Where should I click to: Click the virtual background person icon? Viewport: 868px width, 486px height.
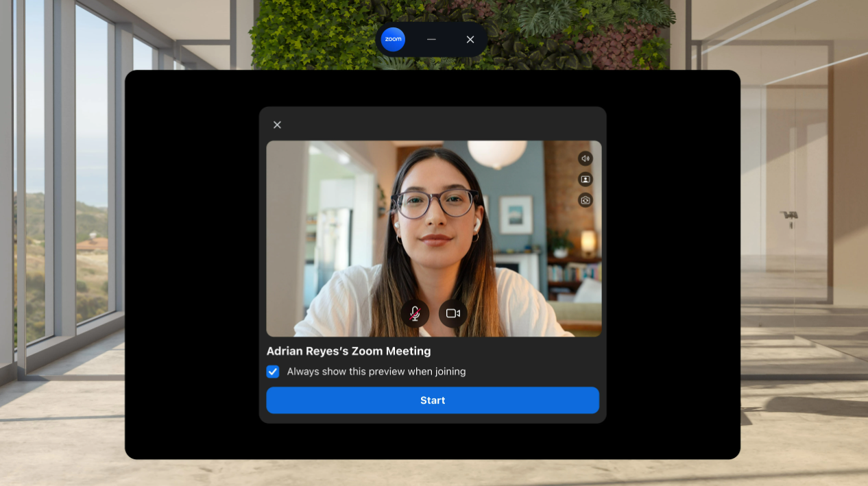pyautogui.click(x=586, y=179)
